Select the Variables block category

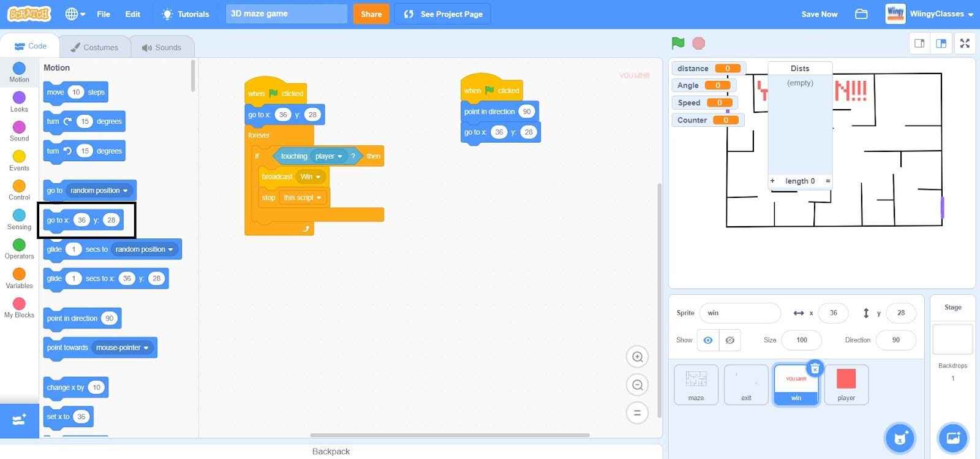19,278
